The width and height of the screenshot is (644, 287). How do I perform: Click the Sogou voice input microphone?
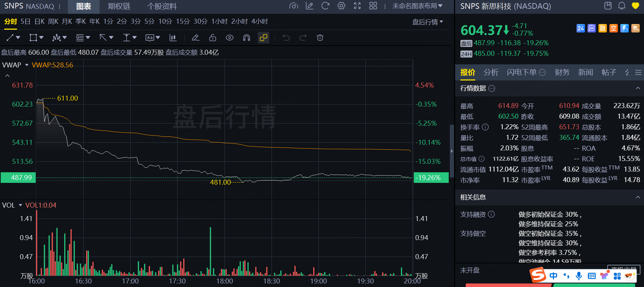[579, 276]
